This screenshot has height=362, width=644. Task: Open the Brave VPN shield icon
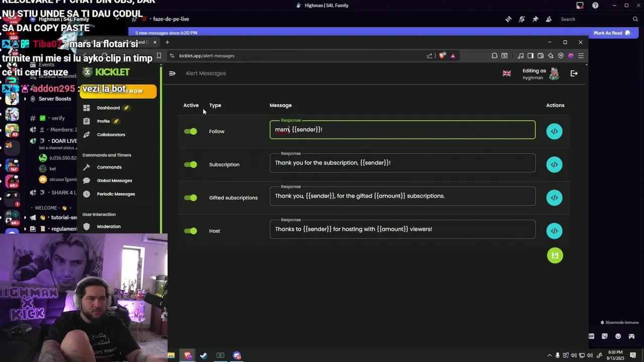pos(560,56)
